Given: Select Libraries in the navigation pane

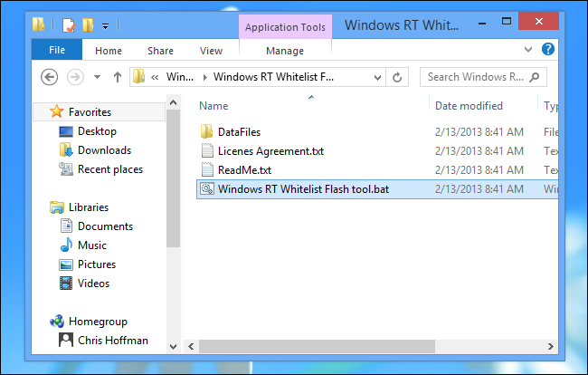Looking at the screenshot, I should tap(89, 207).
